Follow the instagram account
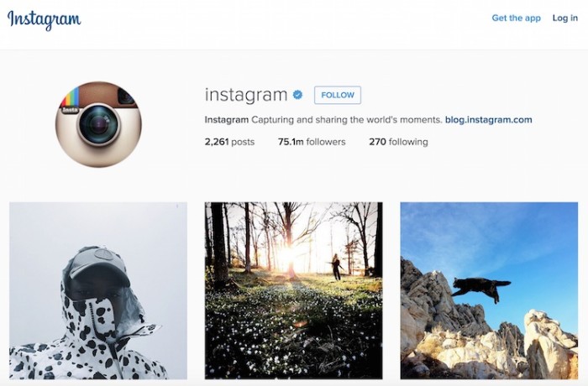 (338, 95)
